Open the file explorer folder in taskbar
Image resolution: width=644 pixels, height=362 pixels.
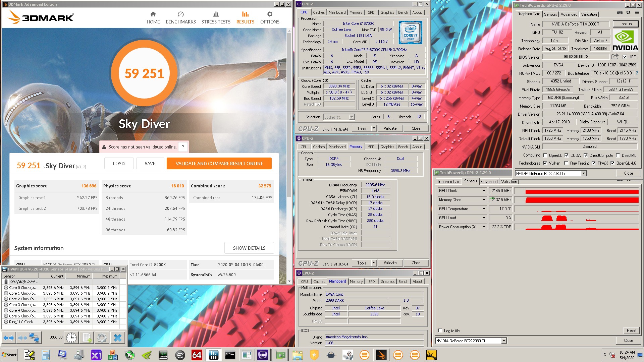click(x=297, y=355)
